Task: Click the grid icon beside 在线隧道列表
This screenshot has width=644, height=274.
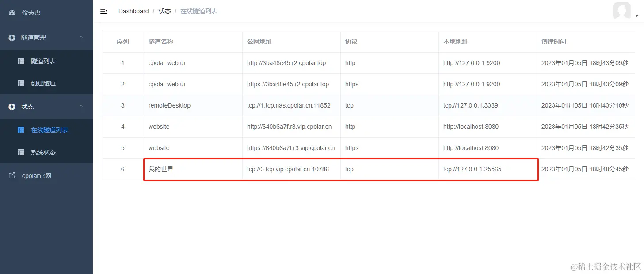Action: 21,130
